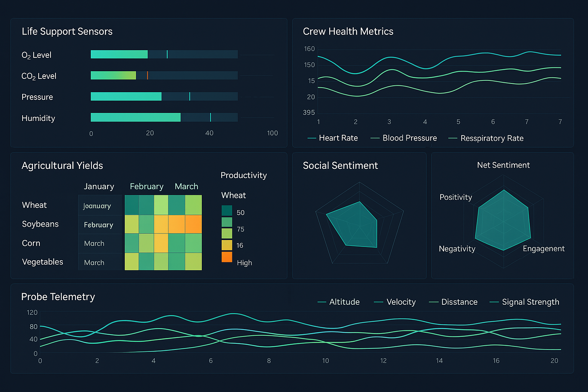Viewport: 588px width, 392px height.
Task: Click the orange CO2 Level threshold marker
Action: click(x=147, y=75)
